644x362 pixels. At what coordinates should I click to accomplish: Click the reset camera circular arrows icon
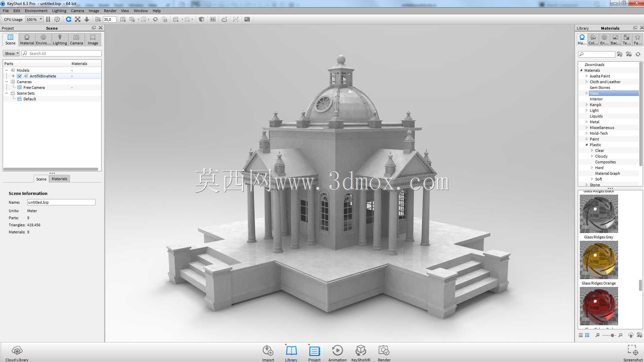(x=155, y=20)
